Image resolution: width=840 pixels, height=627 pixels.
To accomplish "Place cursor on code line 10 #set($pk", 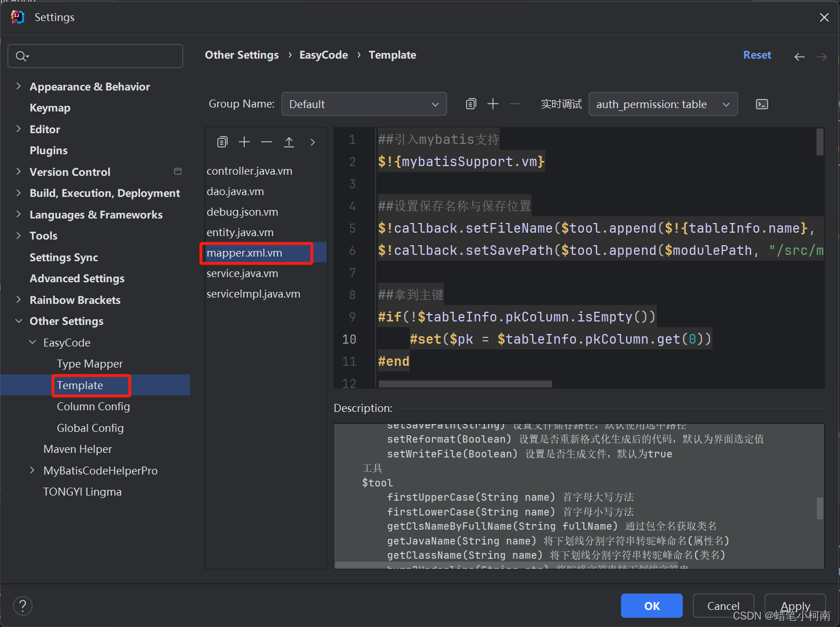I will tap(561, 339).
